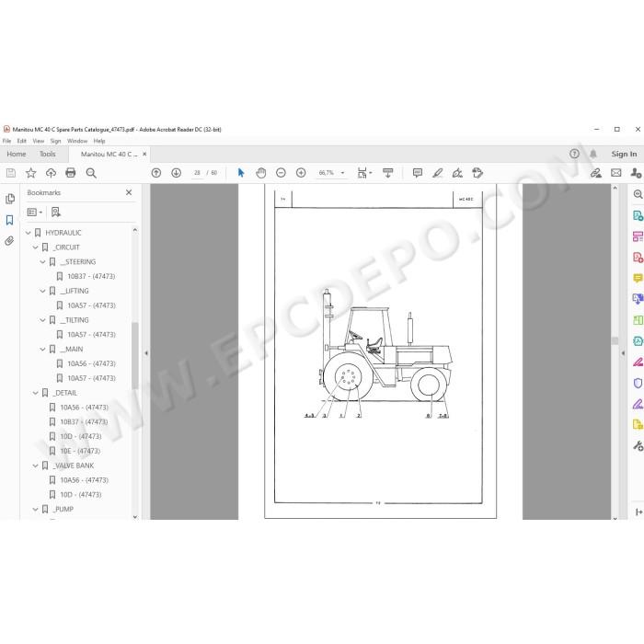Collapse the __MAIN bookmark
Screen dimensions: 644x644
tap(42, 349)
